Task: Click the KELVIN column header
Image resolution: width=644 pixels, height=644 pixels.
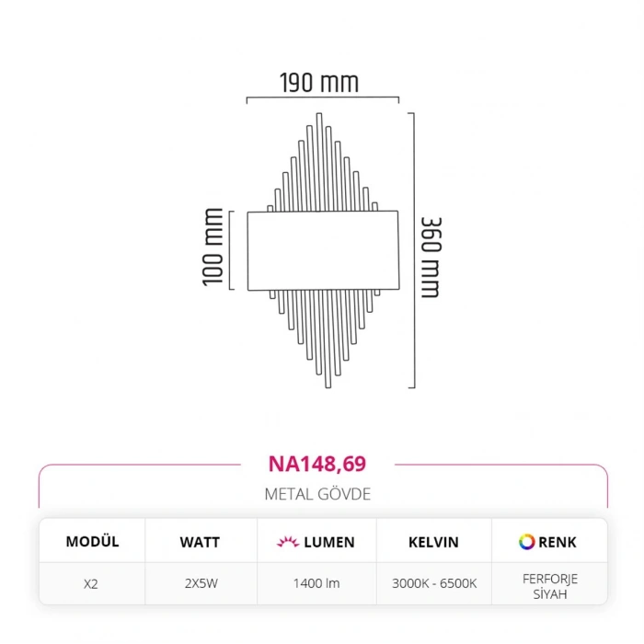Action: coord(433,542)
